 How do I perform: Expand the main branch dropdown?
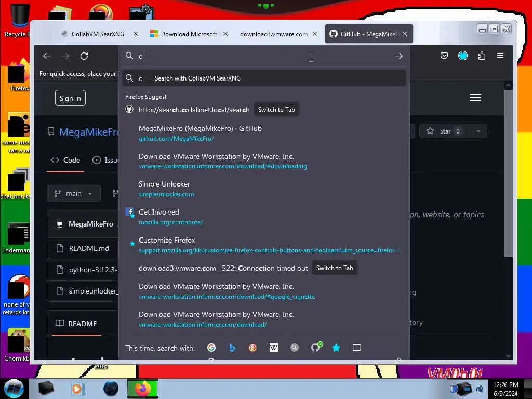click(x=74, y=193)
